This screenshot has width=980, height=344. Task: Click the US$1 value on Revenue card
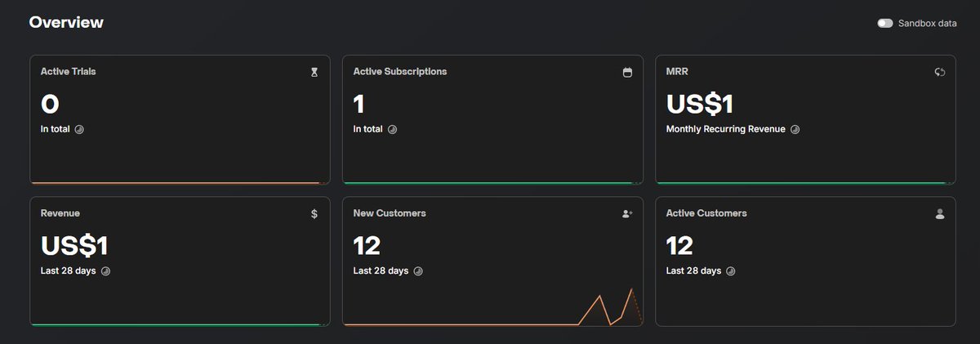point(74,245)
